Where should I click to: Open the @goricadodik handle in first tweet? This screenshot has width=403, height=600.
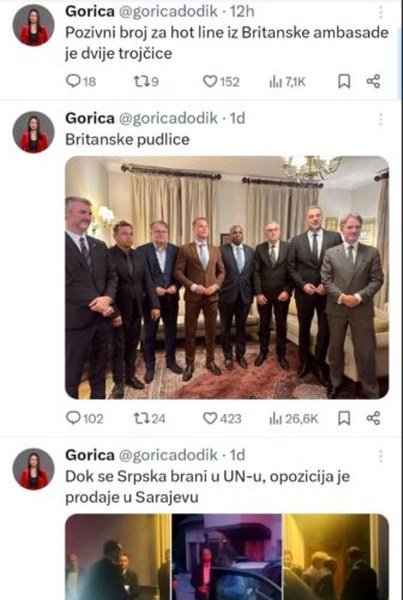(168, 11)
